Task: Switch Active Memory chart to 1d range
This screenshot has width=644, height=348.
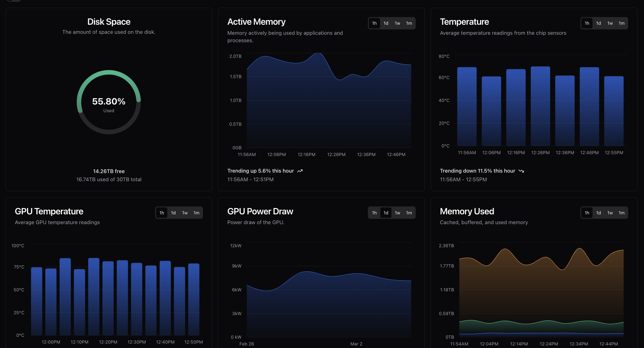Action: (386, 23)
